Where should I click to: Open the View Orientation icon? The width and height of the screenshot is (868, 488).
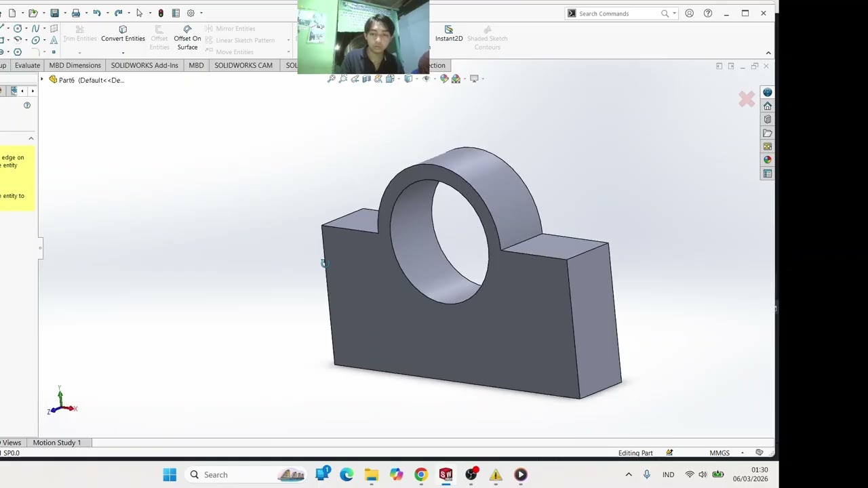[390, 79]
